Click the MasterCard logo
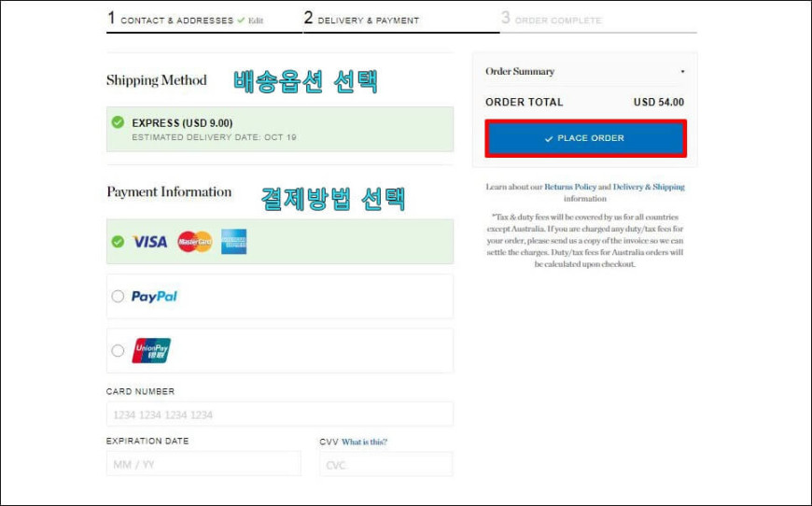812x506 pixels. pyautogui.click(x=195, y=242)
